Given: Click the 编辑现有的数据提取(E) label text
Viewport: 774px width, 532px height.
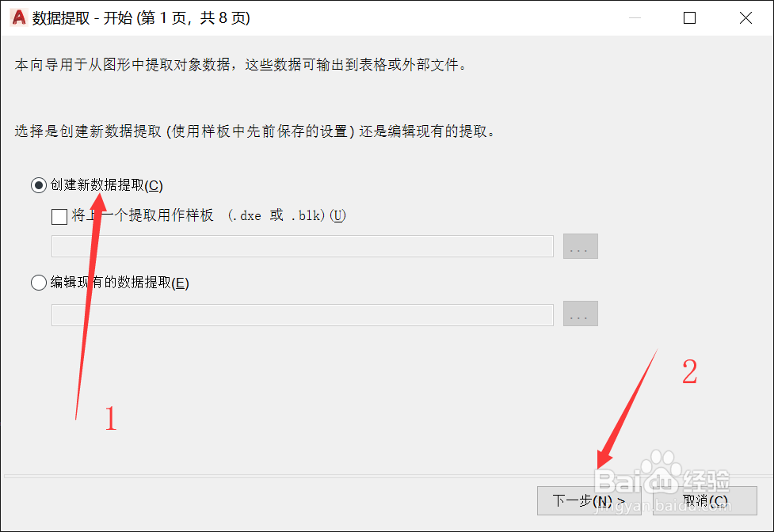Looking at the screenshot, I should (x=120, y=283).
